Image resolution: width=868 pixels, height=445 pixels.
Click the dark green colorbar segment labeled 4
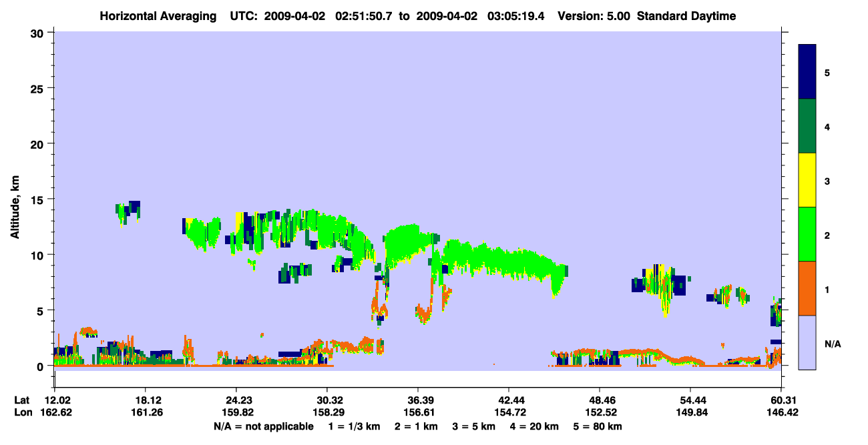pos(807,126)
